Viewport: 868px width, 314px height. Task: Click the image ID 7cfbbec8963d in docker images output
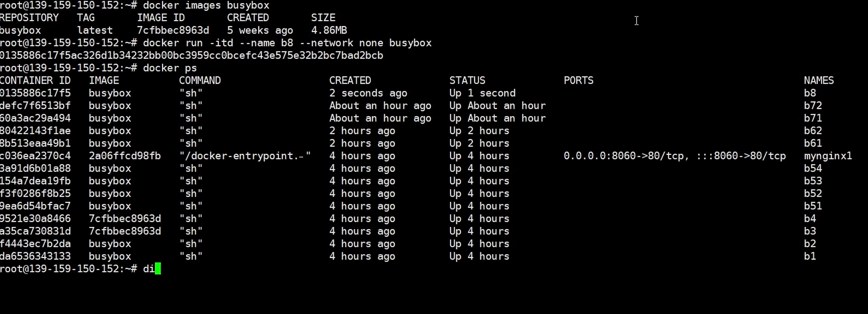[173, 30]
